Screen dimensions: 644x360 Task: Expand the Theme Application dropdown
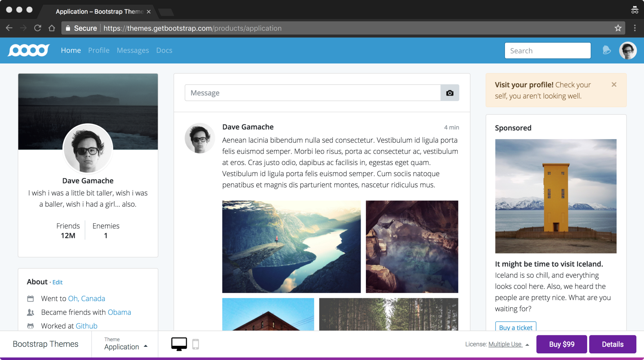click(x=125, y=344)
